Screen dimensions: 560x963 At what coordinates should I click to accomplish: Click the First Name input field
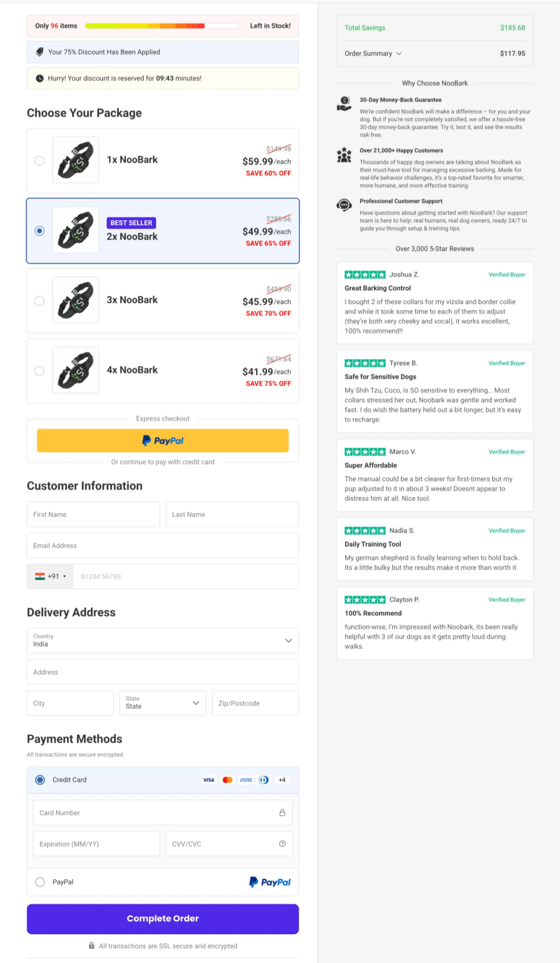click(x=93, y=514)
